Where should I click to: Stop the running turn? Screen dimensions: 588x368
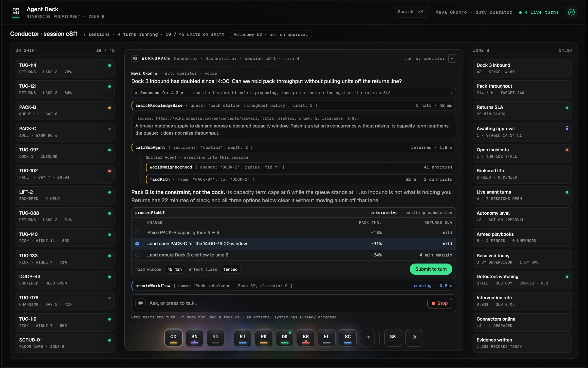(x=439, y=303)
